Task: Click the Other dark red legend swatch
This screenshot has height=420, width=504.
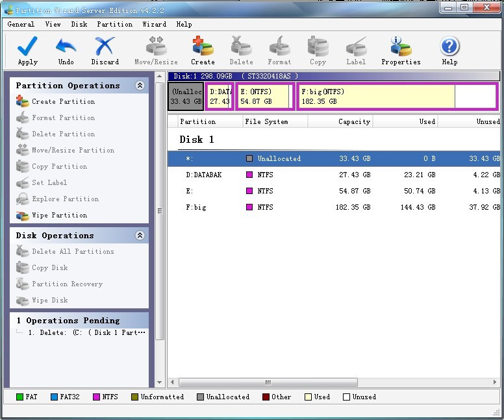Action: tap(266, 397)
